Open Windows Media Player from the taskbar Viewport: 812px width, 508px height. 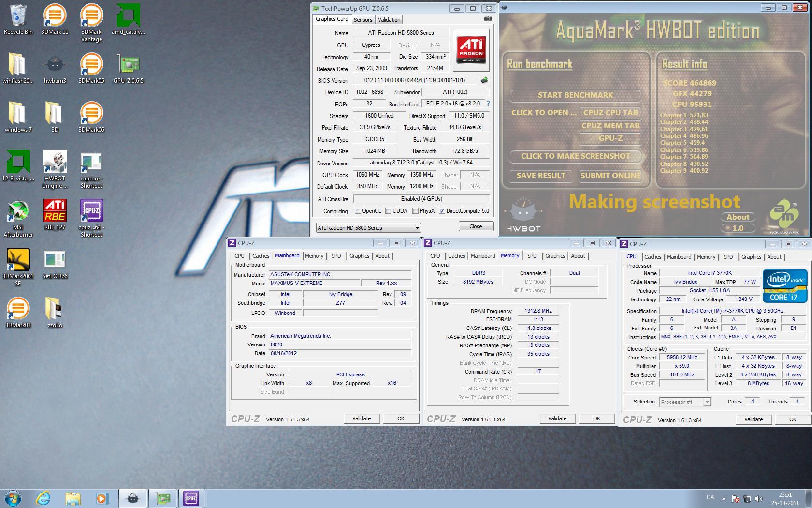tap(101, 498)
